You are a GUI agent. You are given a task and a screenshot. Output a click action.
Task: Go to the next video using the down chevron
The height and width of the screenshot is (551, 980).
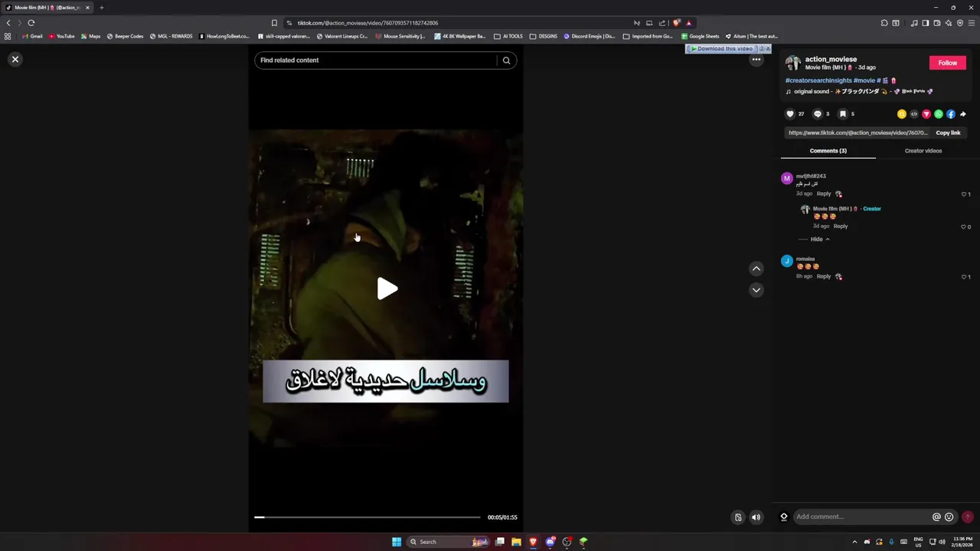[756, 290]
